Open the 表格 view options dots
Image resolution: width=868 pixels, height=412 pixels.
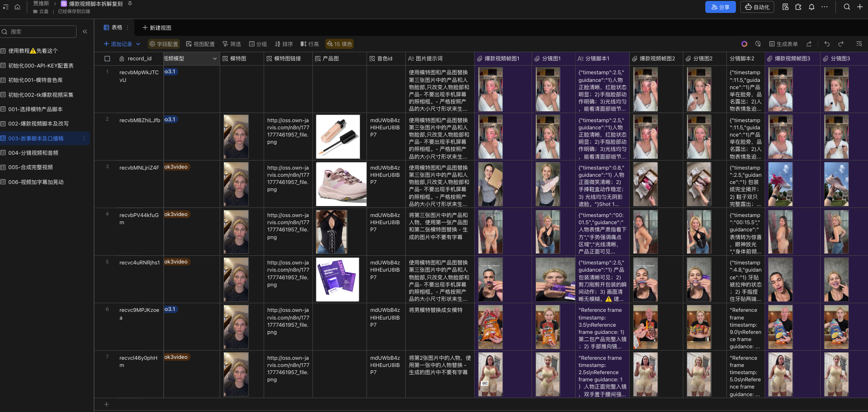[x=128, y=28]
